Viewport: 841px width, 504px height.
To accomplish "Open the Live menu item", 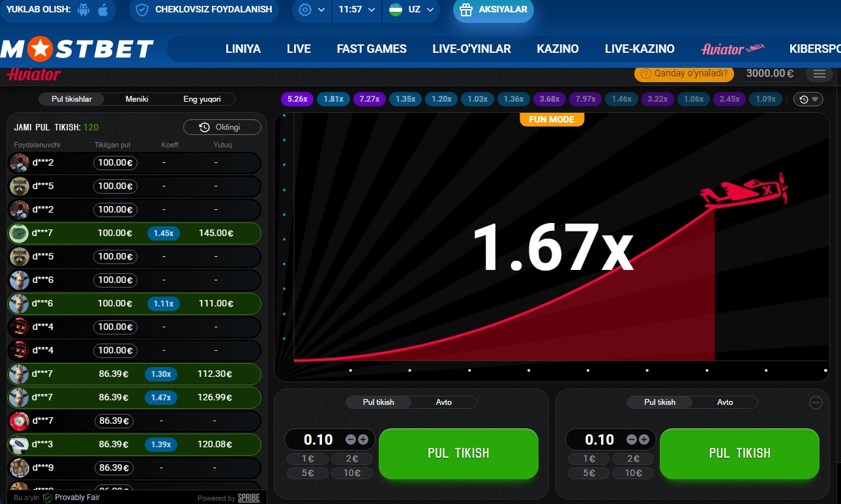I will click(299, 49).
